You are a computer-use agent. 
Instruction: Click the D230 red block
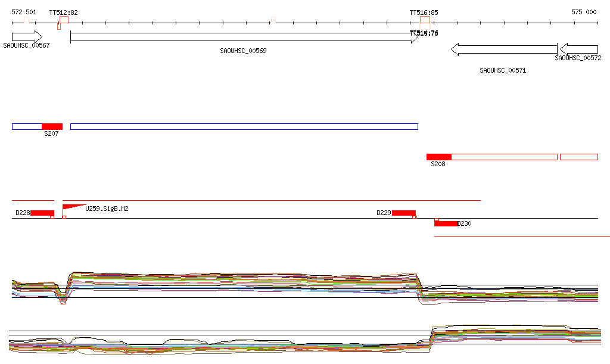point(446,223)
